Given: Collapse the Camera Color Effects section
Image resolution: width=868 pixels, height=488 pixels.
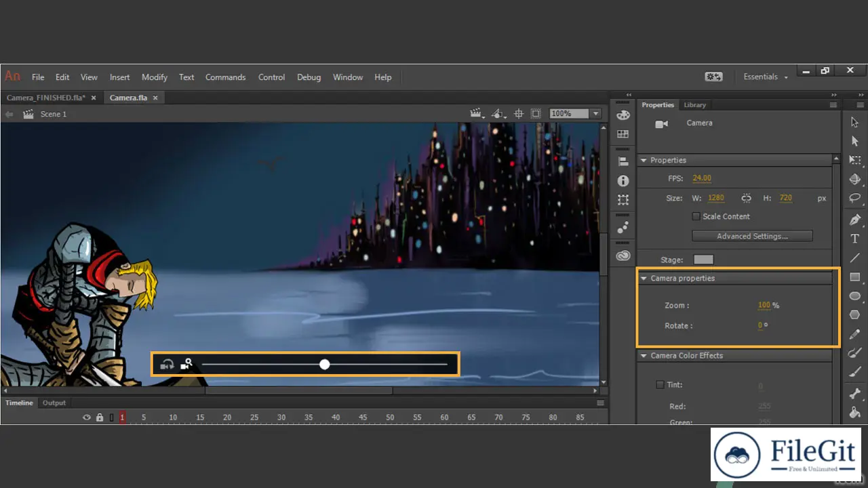Looking at the screenshot, I should pyautogui.click(x=644, y=356).
